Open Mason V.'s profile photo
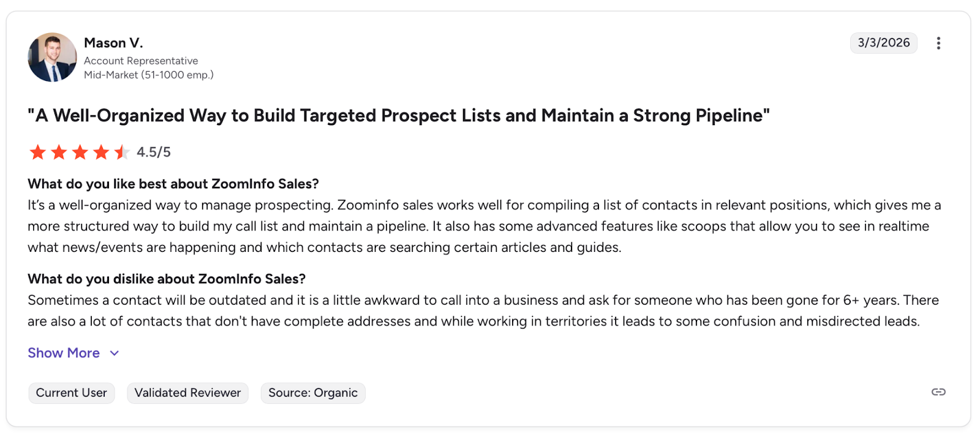This screenshot has height=434, width=980. point(52,58)
